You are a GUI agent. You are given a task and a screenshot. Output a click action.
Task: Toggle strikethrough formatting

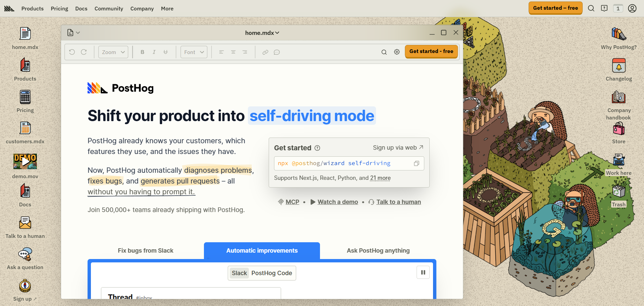click(x=166, y=52)
